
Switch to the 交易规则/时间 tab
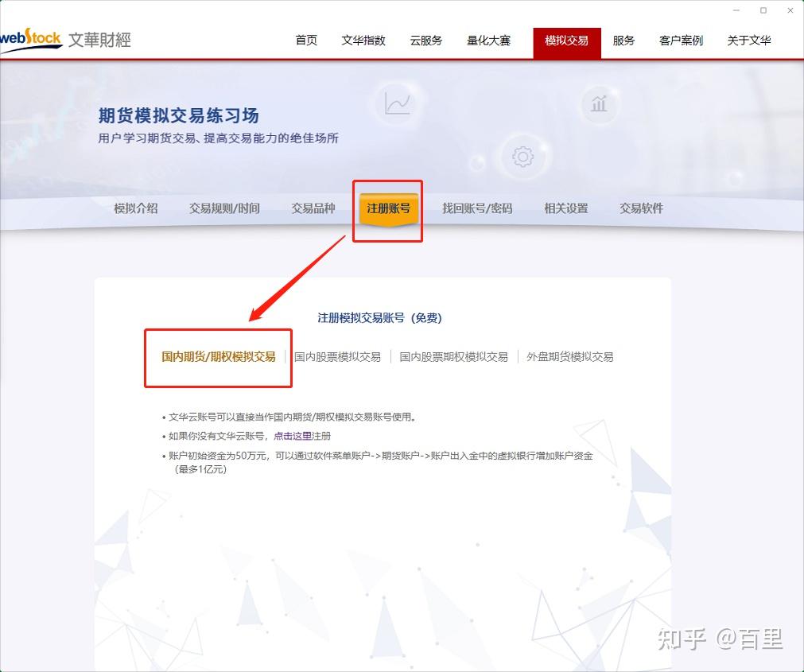225,208
